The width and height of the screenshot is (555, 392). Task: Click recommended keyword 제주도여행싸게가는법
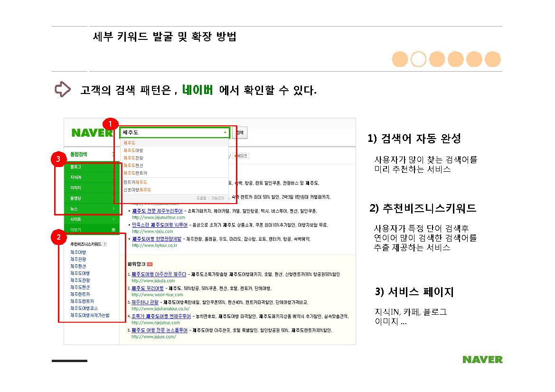[90, 315]
